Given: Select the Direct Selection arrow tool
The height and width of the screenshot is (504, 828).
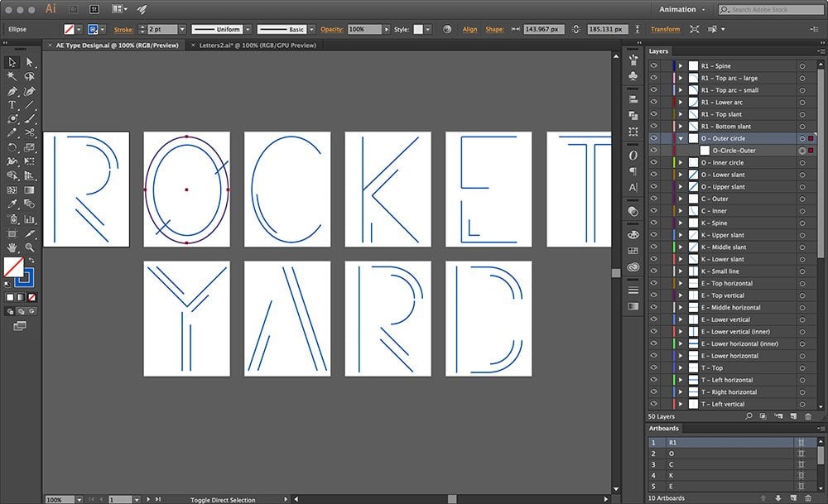Looking at the screenshot, I should [x=30, y=62].
